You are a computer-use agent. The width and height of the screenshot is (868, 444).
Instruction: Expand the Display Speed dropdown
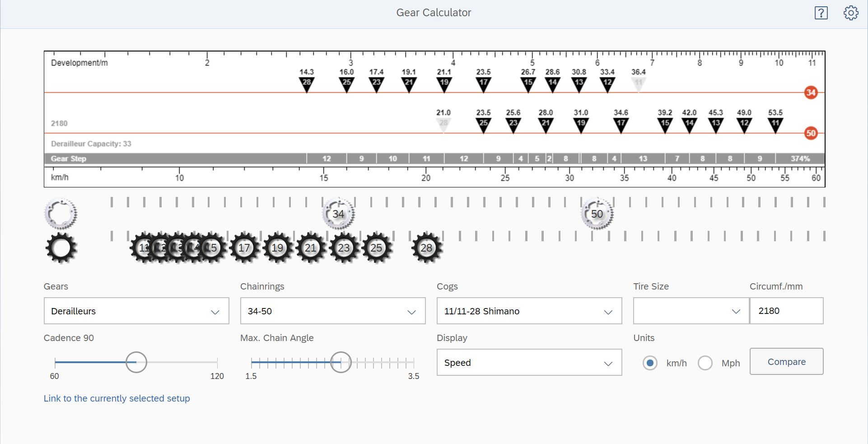529,363
